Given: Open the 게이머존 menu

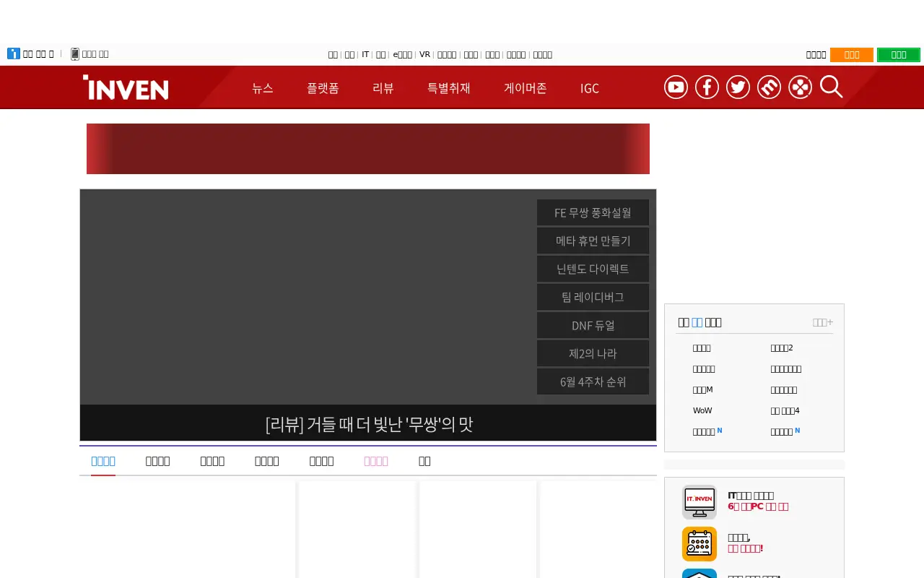Looking at the screenshot, I should tap(526, 88).
